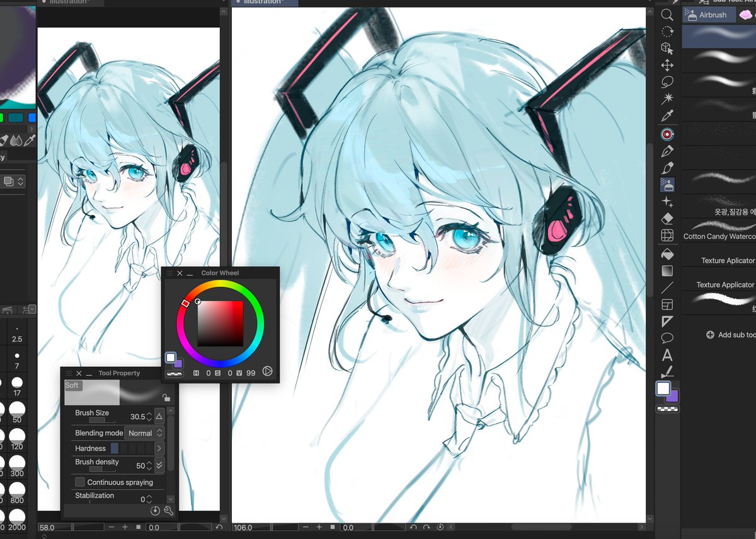Select the Balloon tool
The height and width of the screenshot is (539, 756).
[x=667, y=339]
